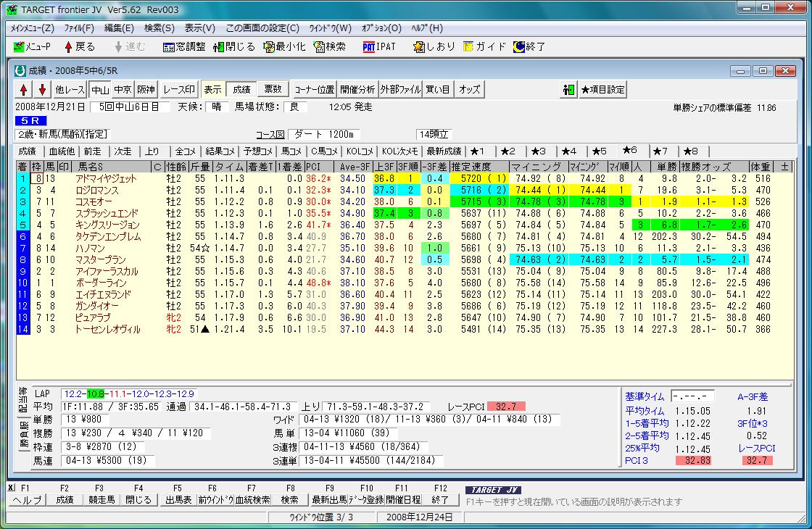Click the しおり bookmark toolbar icon

coord(420,46)
